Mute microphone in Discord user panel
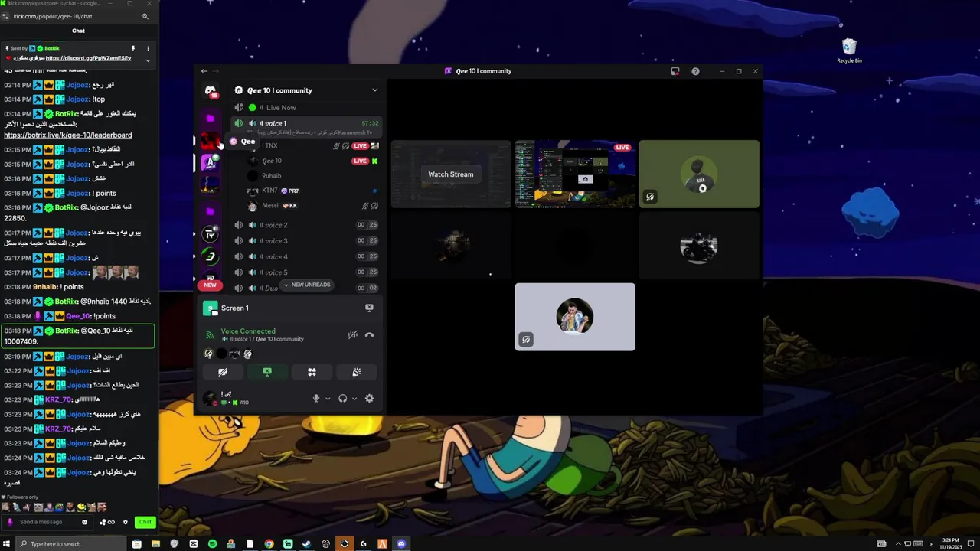 coord(315,399)
